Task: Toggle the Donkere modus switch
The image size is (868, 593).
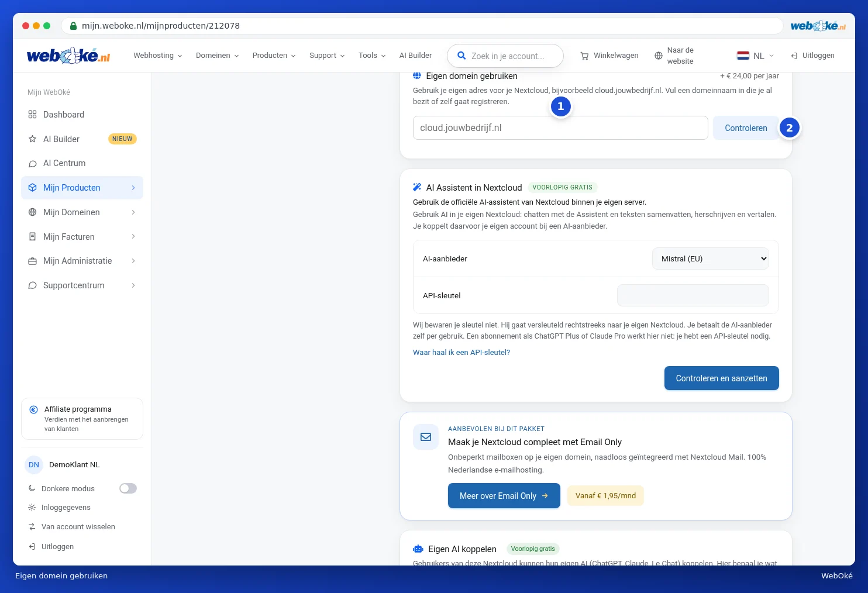Action: tap(128, 488)
